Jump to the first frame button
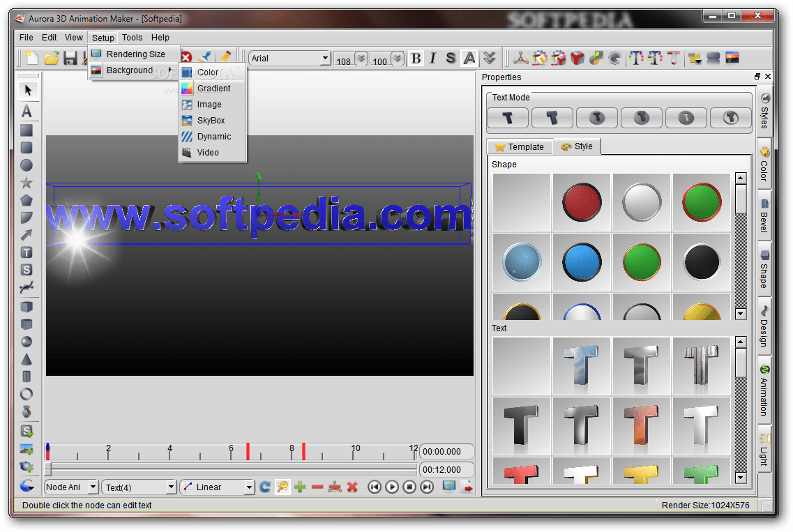Image resolution: width=793 pixels, height=532 pixels. click(375, 487)
